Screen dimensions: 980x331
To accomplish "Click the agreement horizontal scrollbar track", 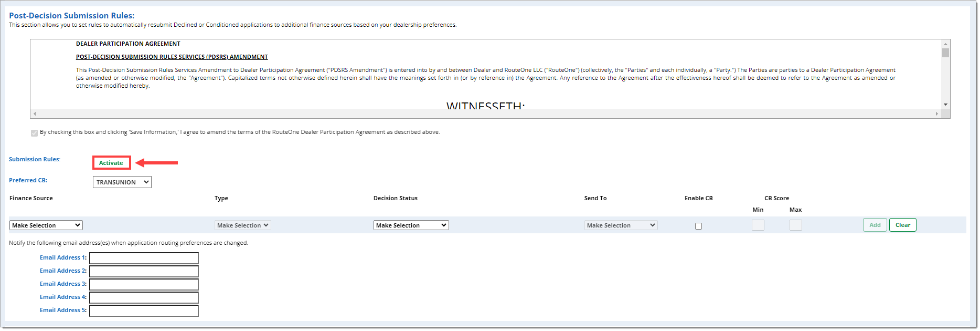I will [x=486, y=113].
